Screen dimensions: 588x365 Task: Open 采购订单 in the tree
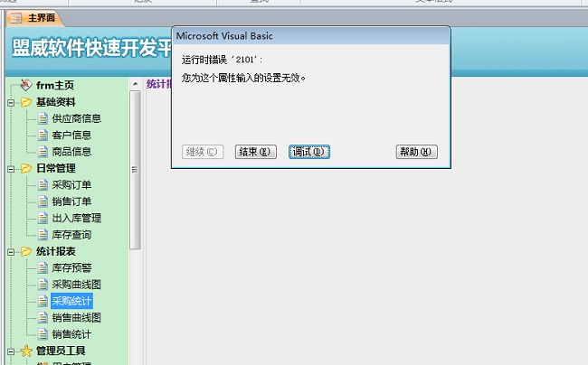pyautogui.click(x=71, y=184)
